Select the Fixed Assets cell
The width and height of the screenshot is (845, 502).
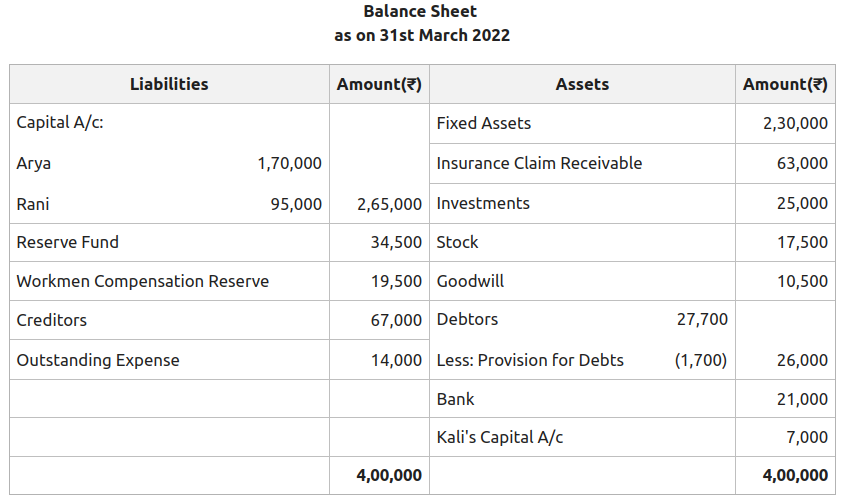tap(484, 123)
